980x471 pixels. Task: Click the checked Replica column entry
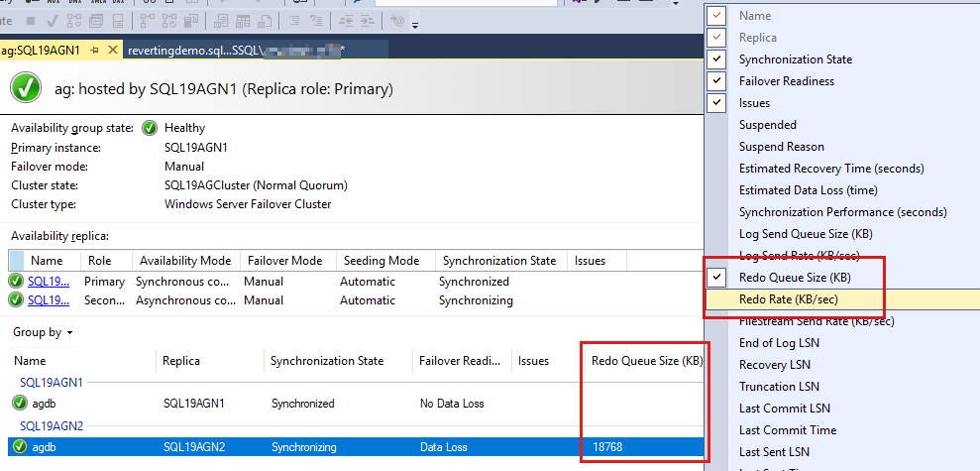pyautogui.click(x=757, y=38)
